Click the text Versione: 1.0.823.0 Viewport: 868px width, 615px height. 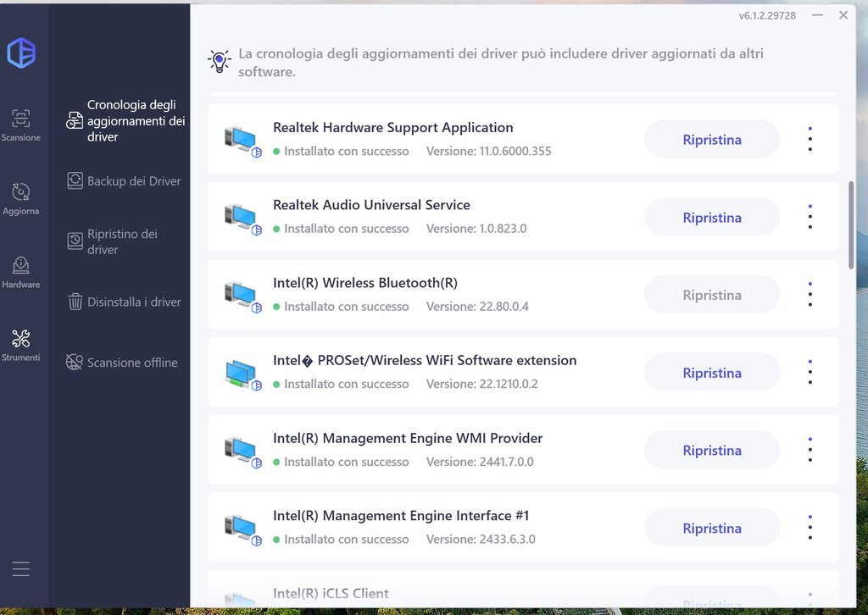476,229
